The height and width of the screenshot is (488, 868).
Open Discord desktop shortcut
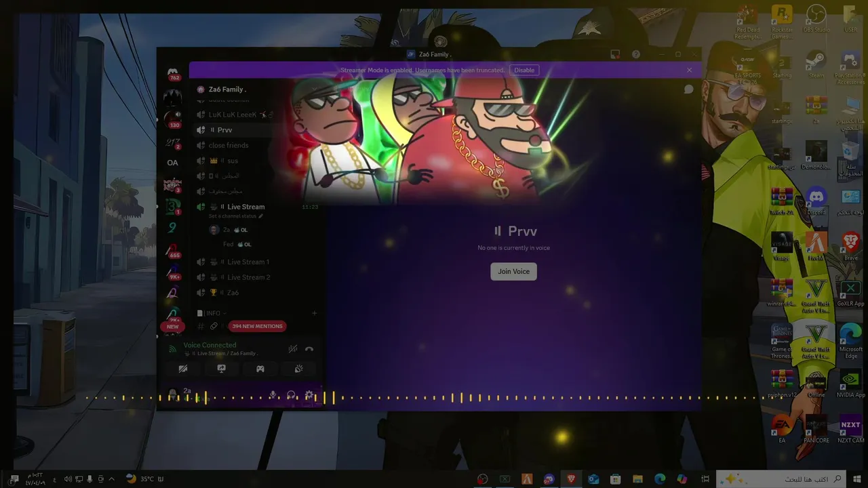click(x=816, y=201)
